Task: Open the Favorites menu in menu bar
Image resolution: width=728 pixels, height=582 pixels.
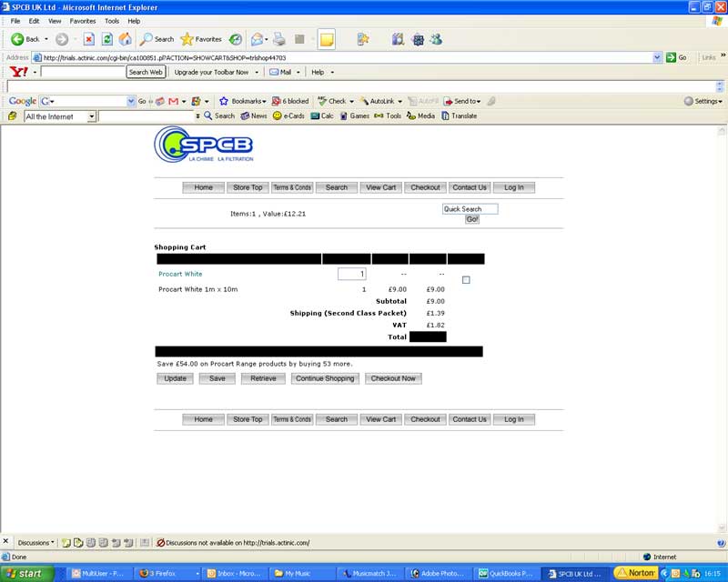Action: (83, 21)
